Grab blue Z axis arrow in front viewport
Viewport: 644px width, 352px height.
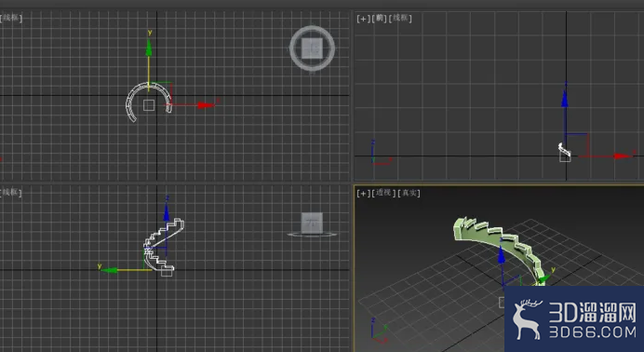(x=565, y=99)
